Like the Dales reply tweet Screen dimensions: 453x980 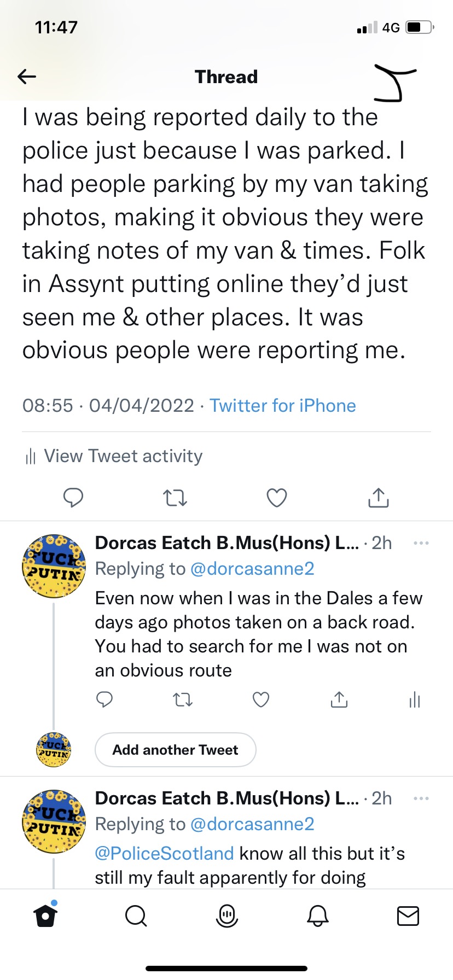tap(261, 699)
